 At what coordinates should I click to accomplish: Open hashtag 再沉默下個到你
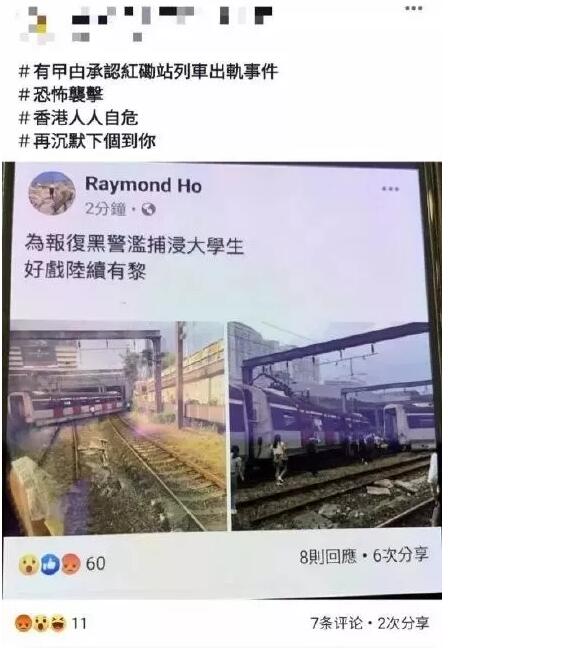(x=87, y=141)
